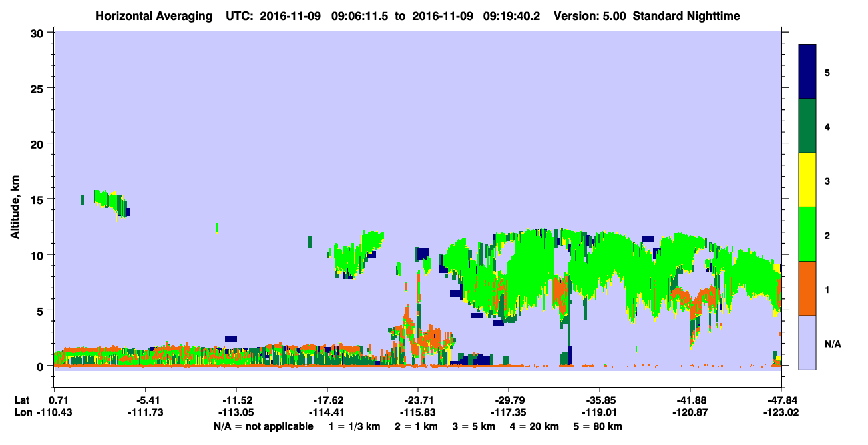Click the latitude value -29.79
Image resolution: width=868 pixels, height=445 pixels.
coord(509,400)
